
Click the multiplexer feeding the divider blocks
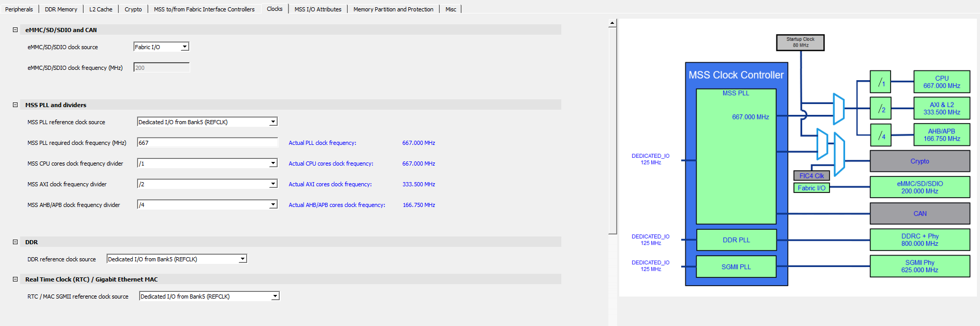839,109
